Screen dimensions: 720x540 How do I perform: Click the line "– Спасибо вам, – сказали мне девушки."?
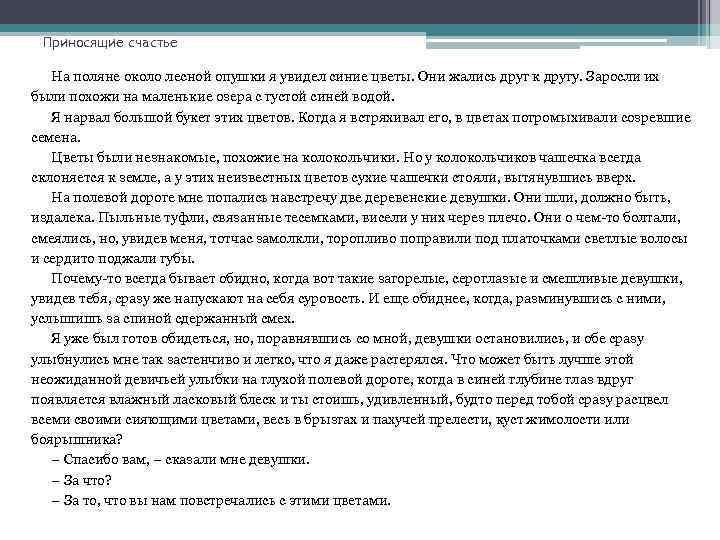click(180, 460)
